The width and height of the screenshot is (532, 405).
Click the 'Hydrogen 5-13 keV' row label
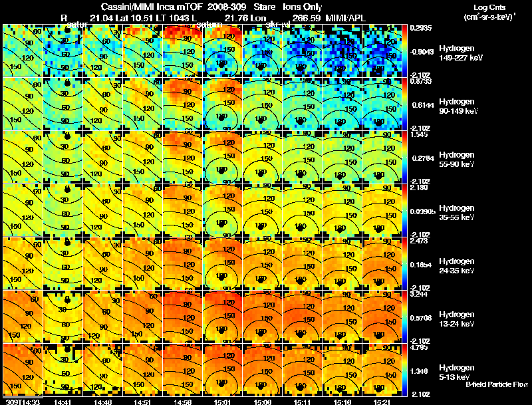pos(456,372)
